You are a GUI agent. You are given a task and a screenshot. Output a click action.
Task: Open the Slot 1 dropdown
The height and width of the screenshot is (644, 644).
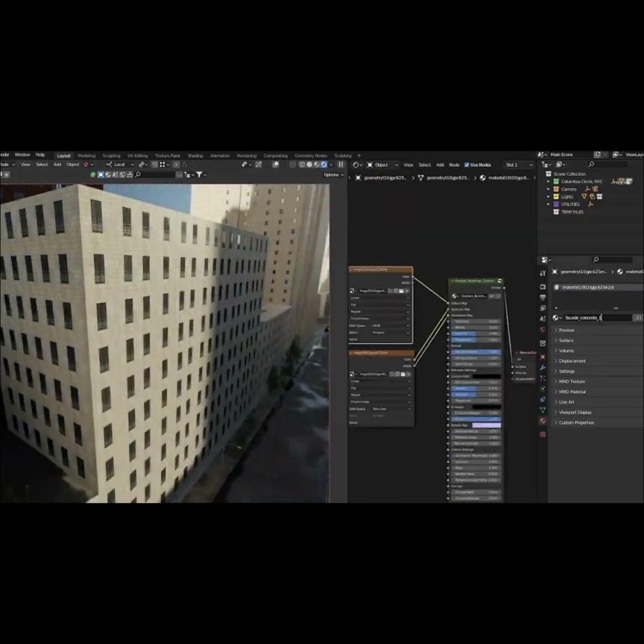click(518, 165)
